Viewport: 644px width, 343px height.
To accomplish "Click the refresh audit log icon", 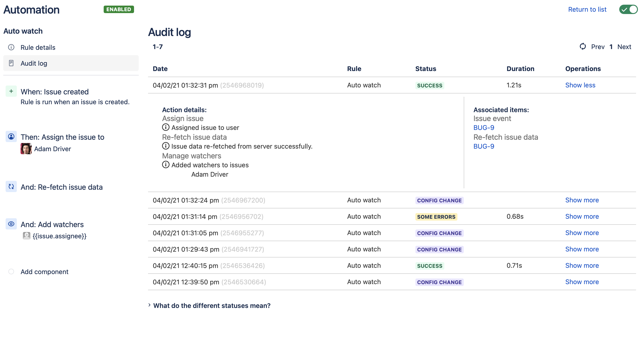I will [583, 46].
